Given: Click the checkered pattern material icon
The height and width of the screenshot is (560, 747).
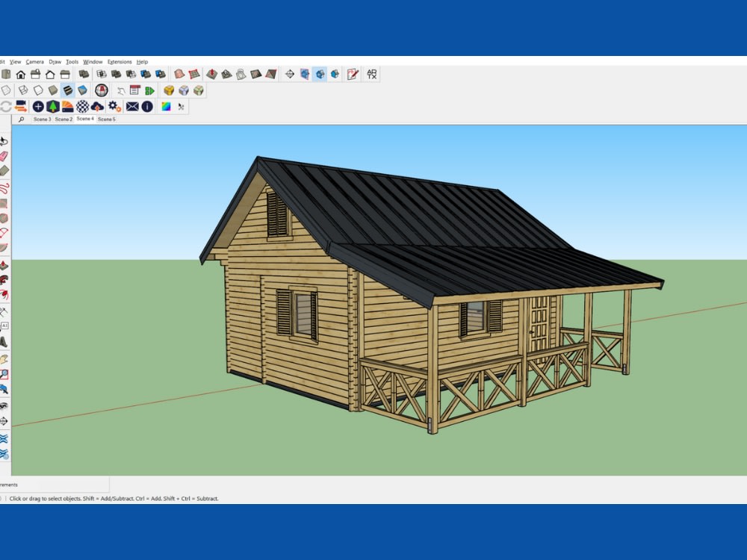Looking at the screenshot, I should coord(82,106).
